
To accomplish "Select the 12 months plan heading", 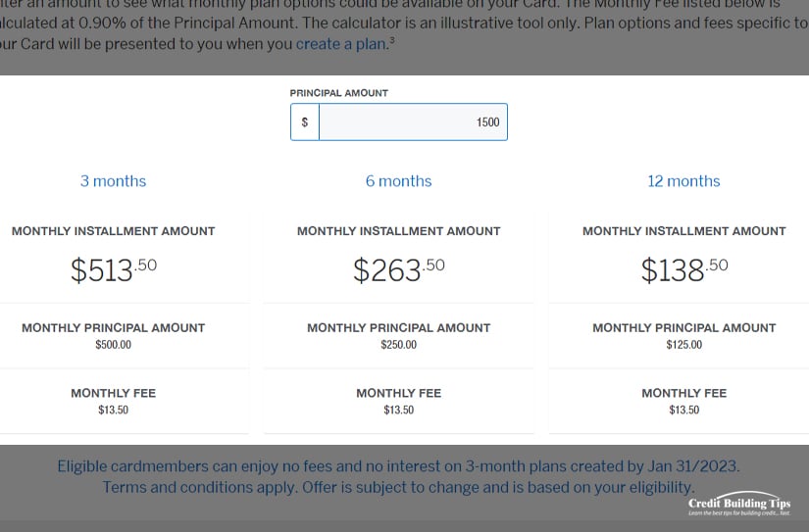I will (683, 181).
